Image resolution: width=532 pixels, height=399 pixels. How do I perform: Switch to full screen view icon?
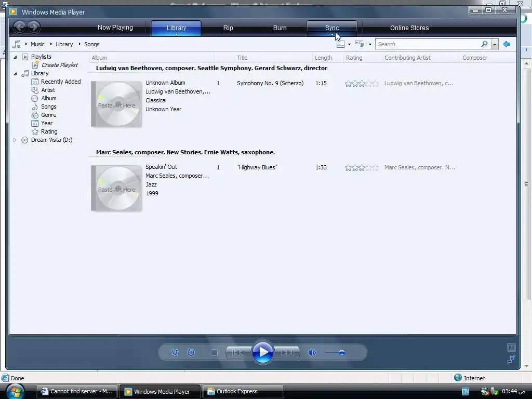511,348
